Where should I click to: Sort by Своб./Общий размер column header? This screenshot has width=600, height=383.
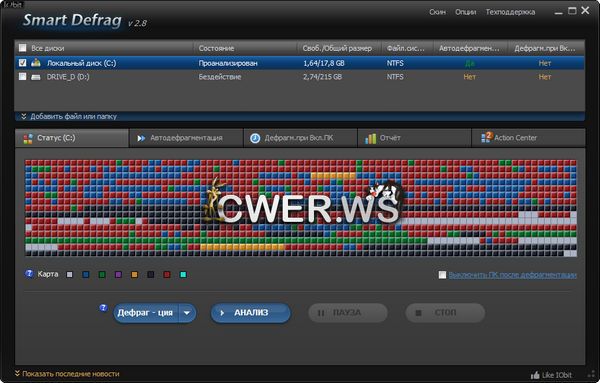point(339,48)
